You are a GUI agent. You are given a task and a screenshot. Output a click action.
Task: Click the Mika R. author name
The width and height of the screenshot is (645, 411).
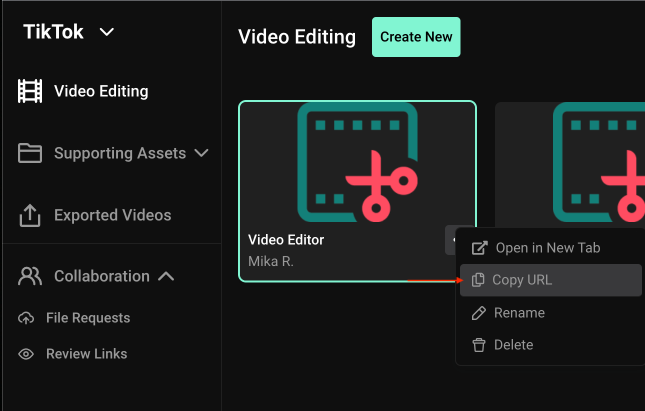pos(271,261)
